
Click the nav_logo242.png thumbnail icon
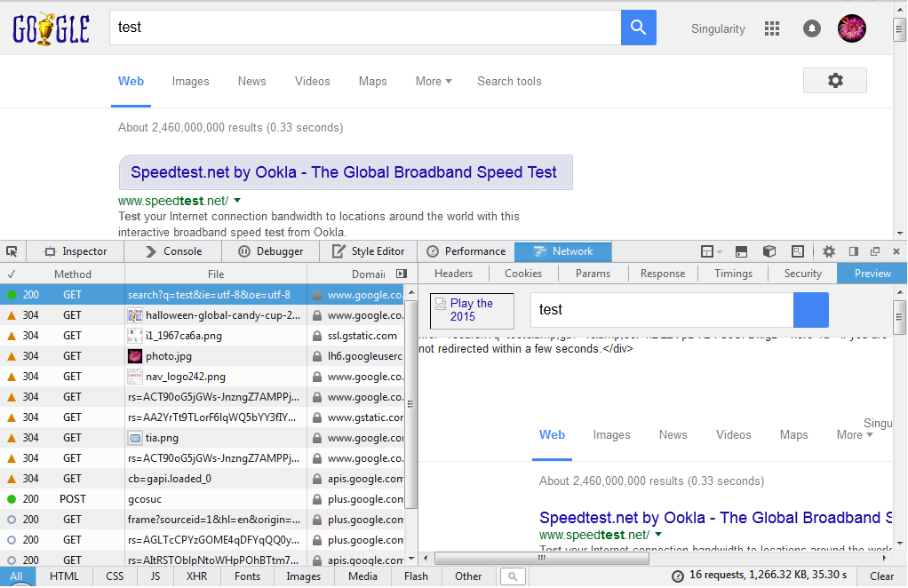(135, 377)
